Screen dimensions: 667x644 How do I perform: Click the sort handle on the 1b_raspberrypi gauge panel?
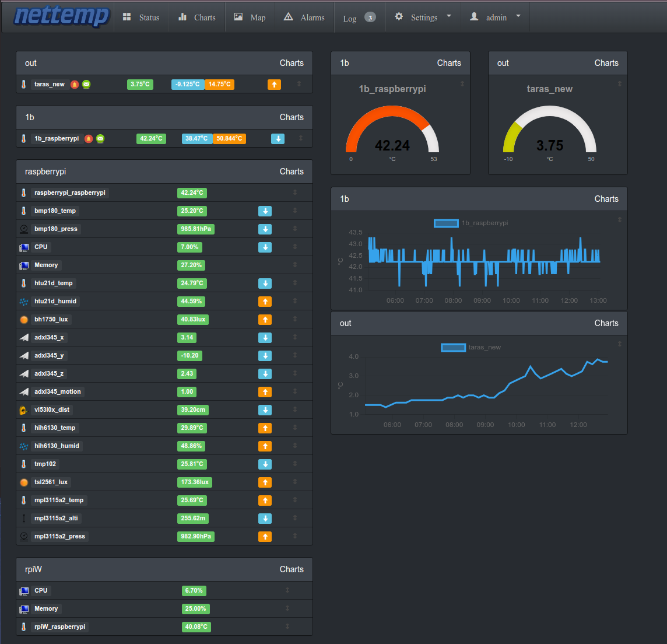(462, 84)
